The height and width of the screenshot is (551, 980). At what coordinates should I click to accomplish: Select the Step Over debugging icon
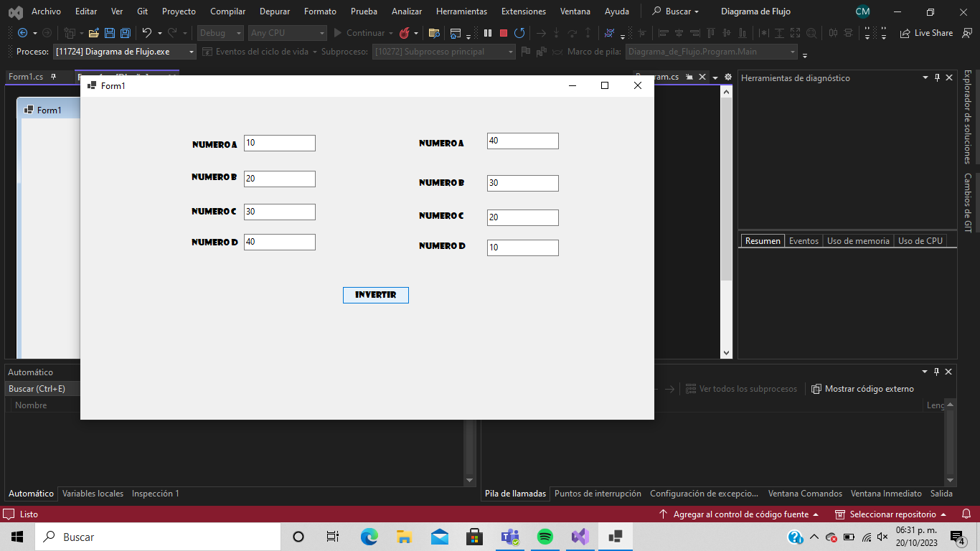click(x=573, y=33)
